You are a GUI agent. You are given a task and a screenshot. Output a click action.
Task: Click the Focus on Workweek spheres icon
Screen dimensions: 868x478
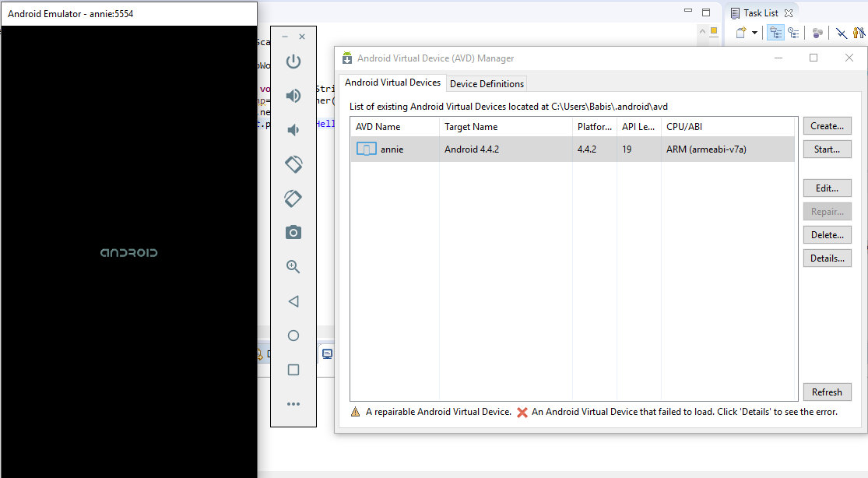pyautogui.click(x=817, y=33)
